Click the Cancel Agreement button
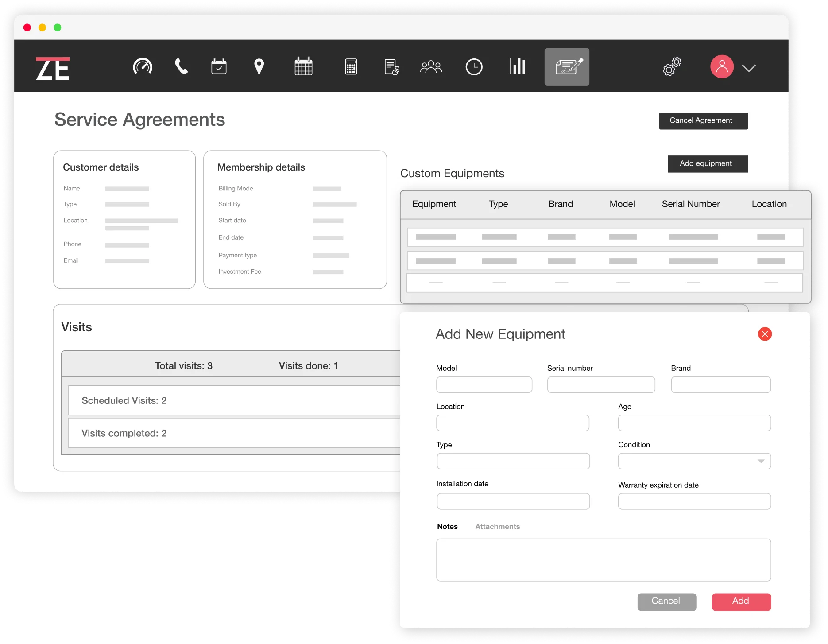The height and width of the screenshot is (644, 828). coord(704,121)
